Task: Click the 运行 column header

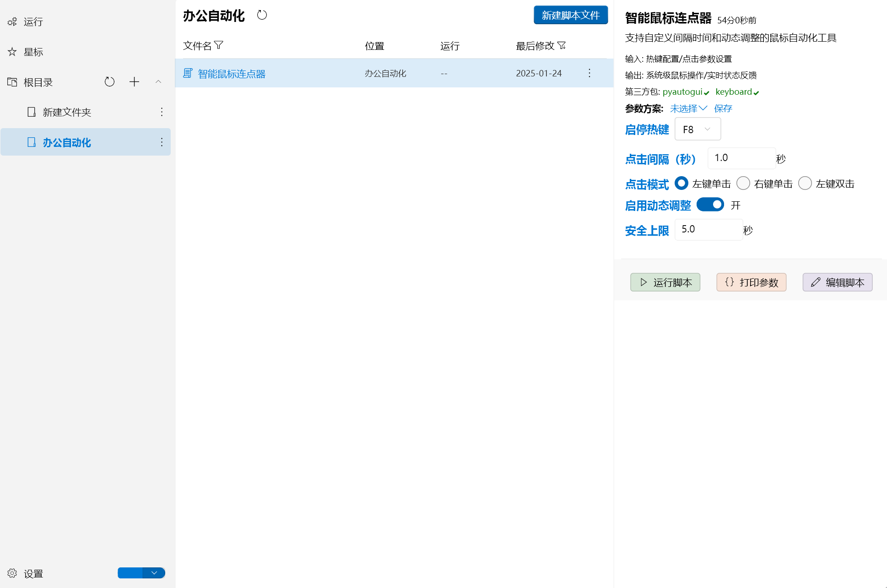Action: (x=450, y=46)
